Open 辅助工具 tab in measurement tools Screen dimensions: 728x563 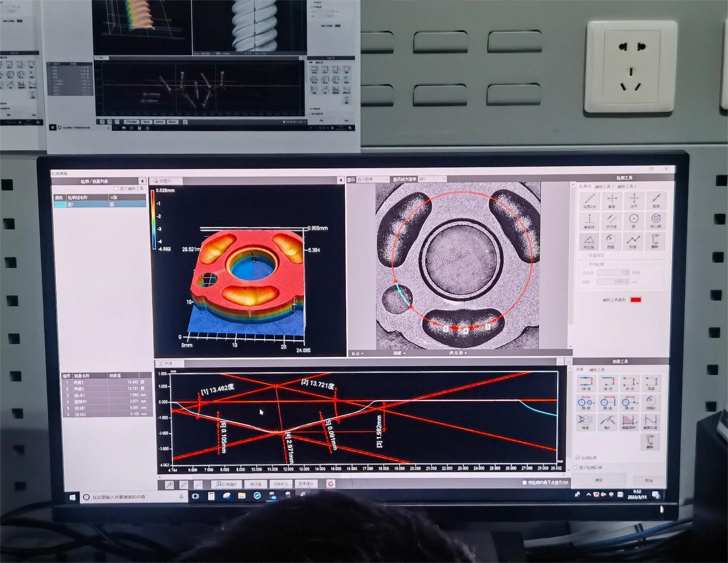coord(596,370)
